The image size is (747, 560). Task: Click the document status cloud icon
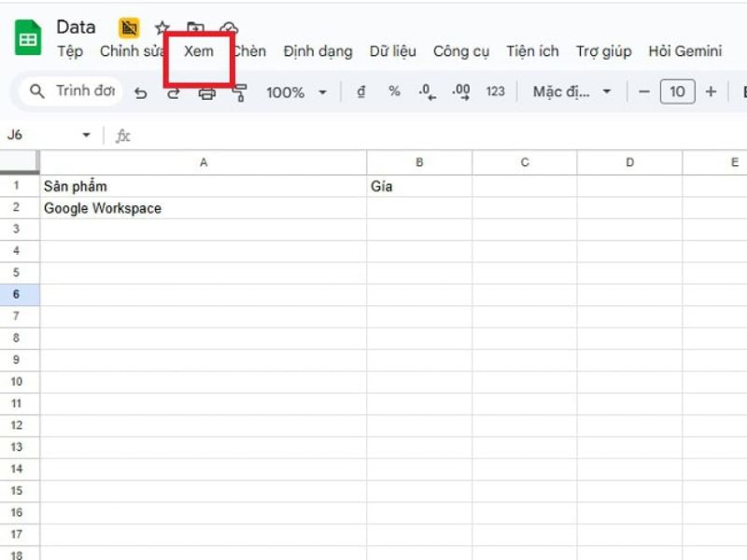(x=227, y=27)
